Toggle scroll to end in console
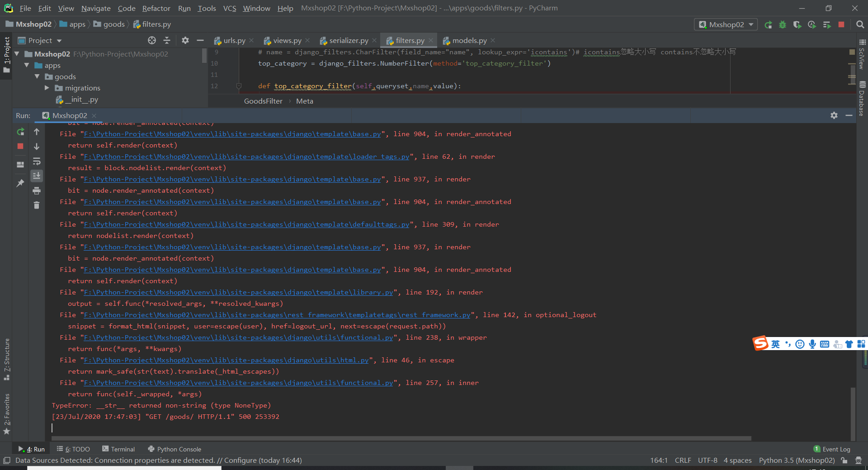Viewport: 868px width, 470px height. pyautogui.click(x=37, y=176)
